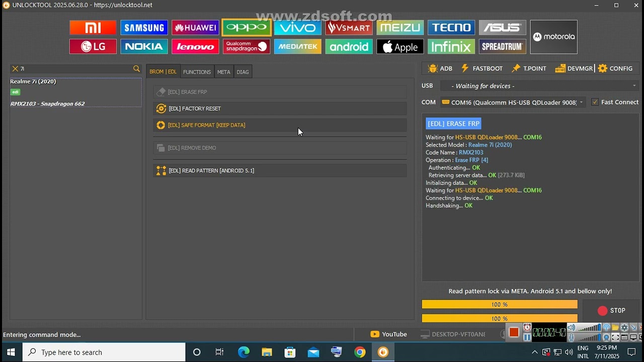This screenshot has width=644, height=362.
Task: Select the LG brand logo
Action: point(93,47)
